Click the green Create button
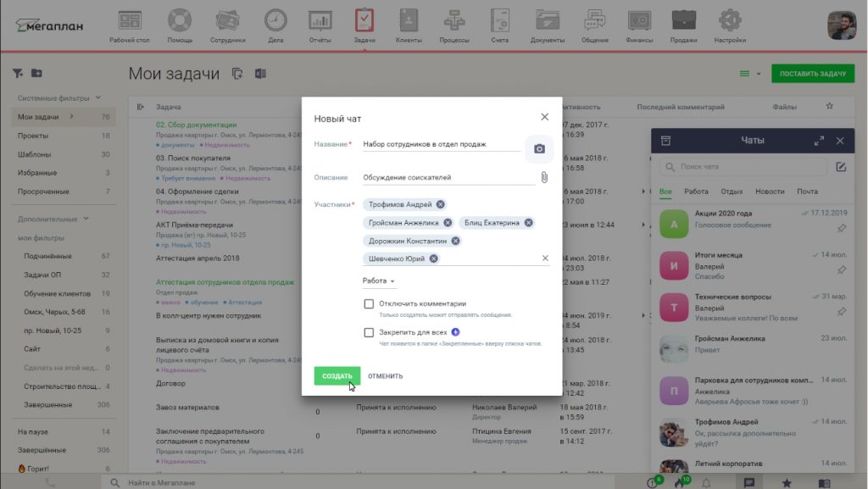This screenshot has width=868, height=489. tap(337, 375)
